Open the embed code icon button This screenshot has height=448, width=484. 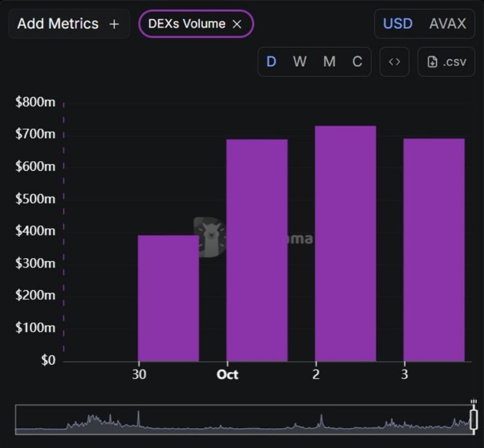pyautogui.click(x=394, y=62)
